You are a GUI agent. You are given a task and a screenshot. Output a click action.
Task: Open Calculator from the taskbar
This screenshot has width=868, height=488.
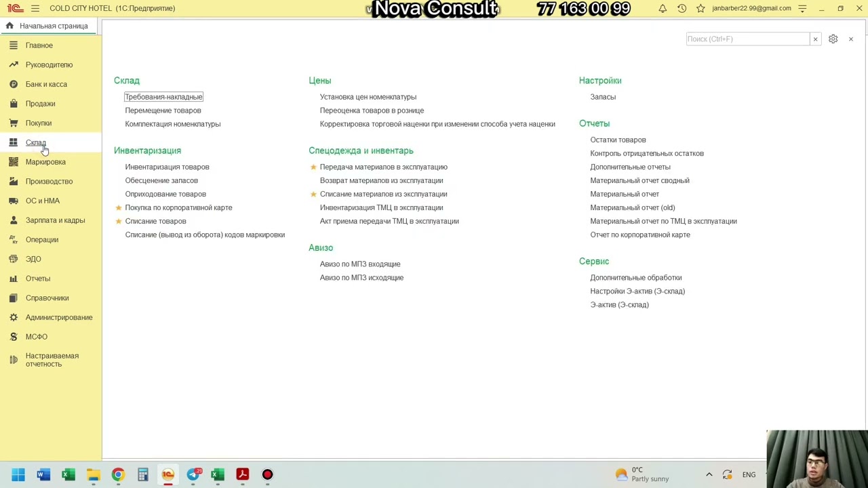143,474
